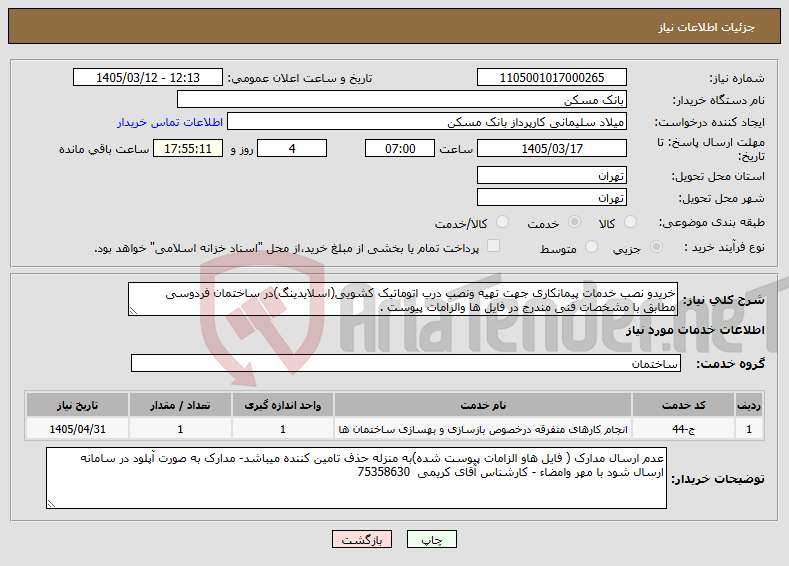Click the remaining days field showing 4
The image size is (789, 566).
coord(292,148)
